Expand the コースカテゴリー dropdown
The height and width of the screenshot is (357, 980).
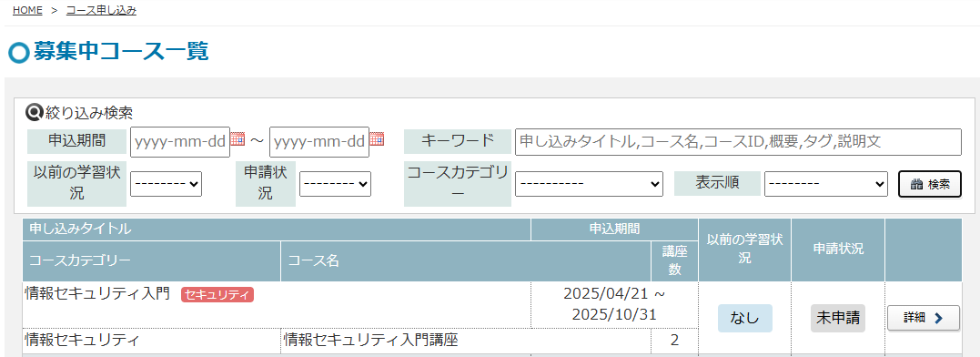589,184
